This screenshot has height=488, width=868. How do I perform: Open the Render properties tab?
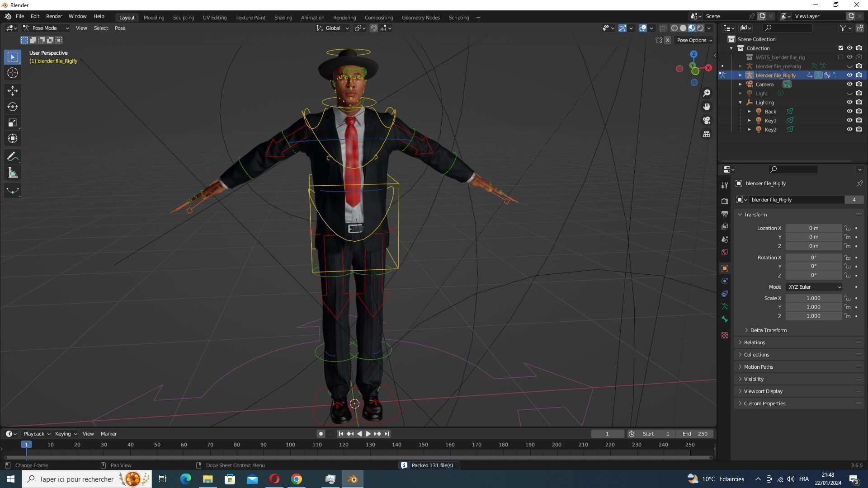coord(725,201)
